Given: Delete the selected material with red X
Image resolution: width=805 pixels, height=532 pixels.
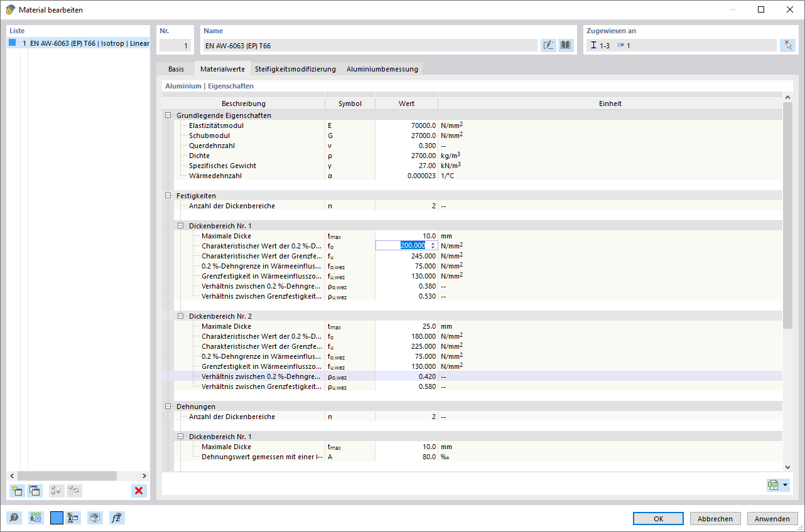Looking at the screenshot, I should 139,491.
